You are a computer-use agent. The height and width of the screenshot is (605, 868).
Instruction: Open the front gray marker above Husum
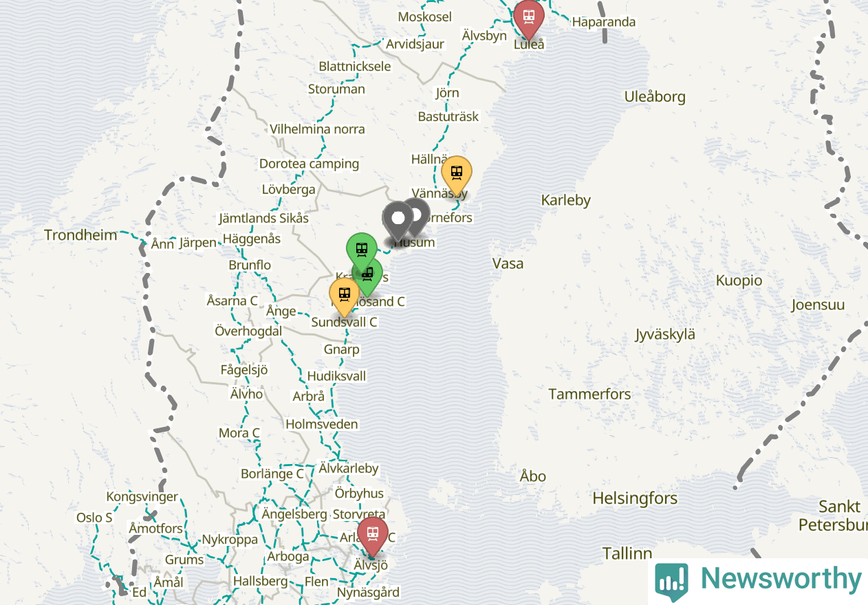pos(398,221)
